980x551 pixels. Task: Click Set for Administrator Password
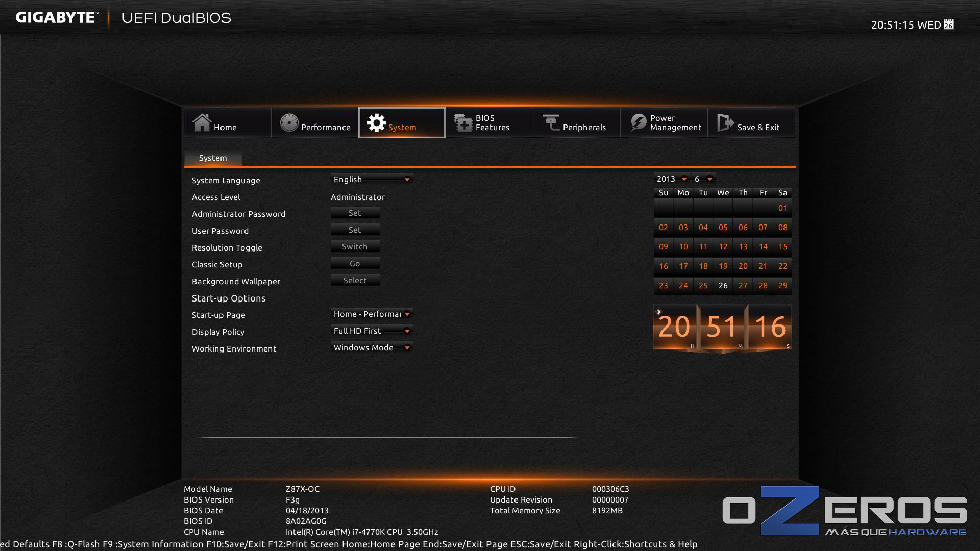pos(355,213)
